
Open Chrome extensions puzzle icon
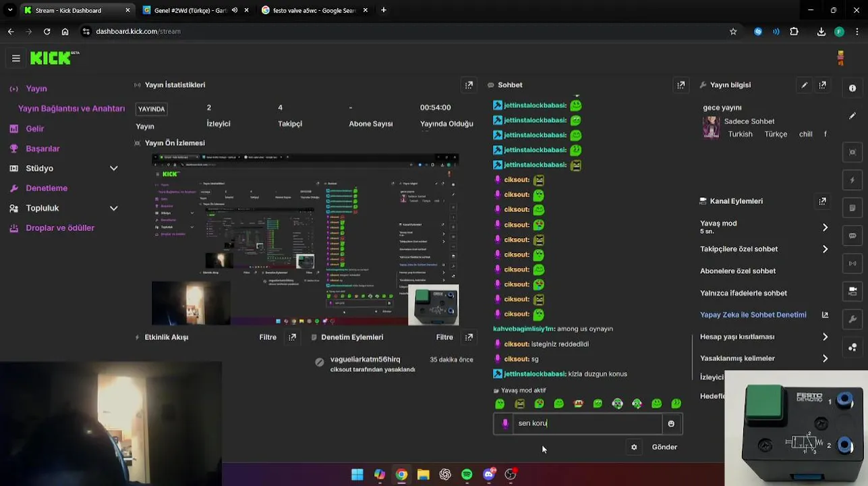(x=794, y=31)
